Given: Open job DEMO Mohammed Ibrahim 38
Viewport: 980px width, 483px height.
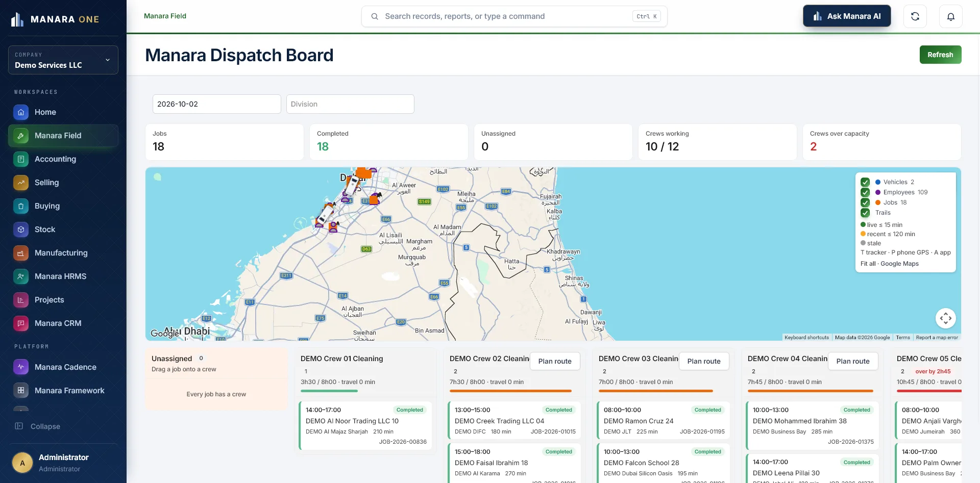Looking at the screenshot, I should pos(813,426).
